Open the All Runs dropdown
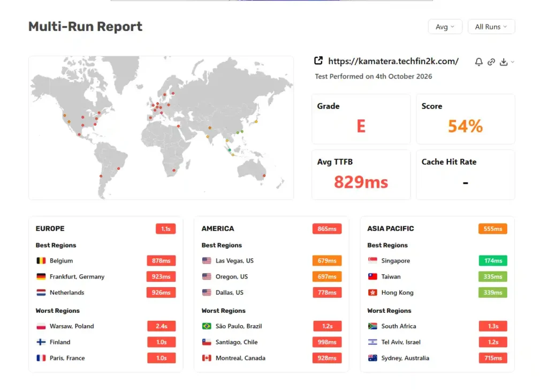 [x=491, y=27]
